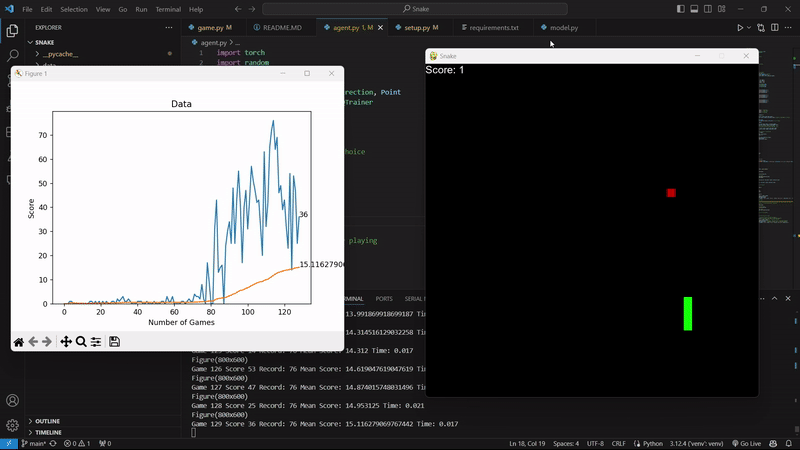Activate the Zoom to rectangle magnifier
This screenshot has height=450, width=800.
pyautogui.click(x=81, y=342)
